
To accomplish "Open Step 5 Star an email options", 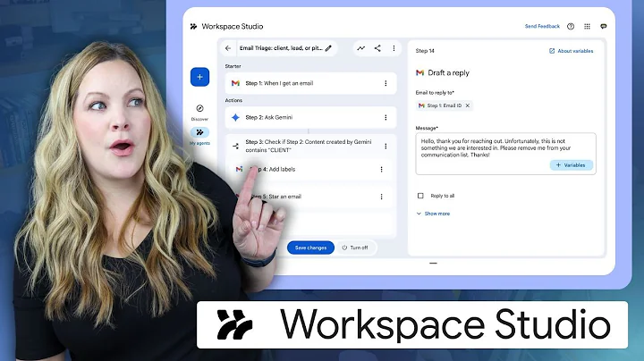I will [382, 197].
